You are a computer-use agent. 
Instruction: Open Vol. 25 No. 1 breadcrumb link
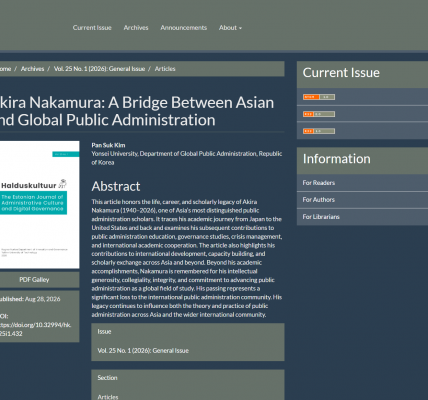pyautogui.click(x=99, y=69)
